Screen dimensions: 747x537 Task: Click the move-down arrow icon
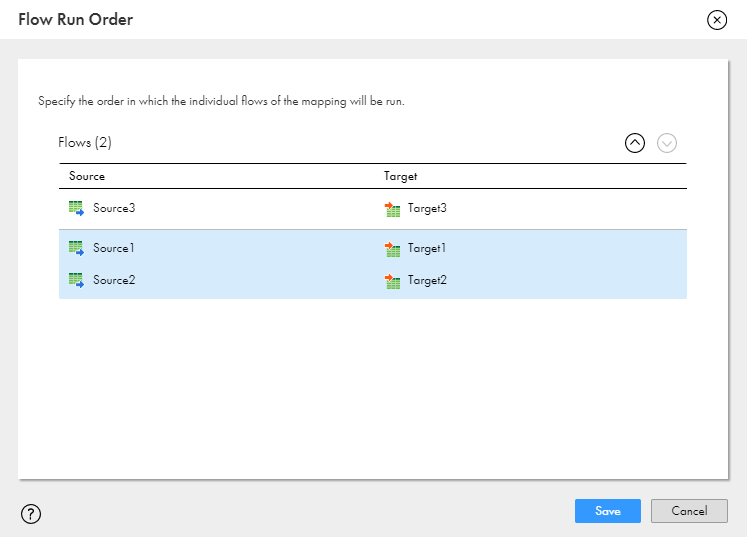point(666,143)
